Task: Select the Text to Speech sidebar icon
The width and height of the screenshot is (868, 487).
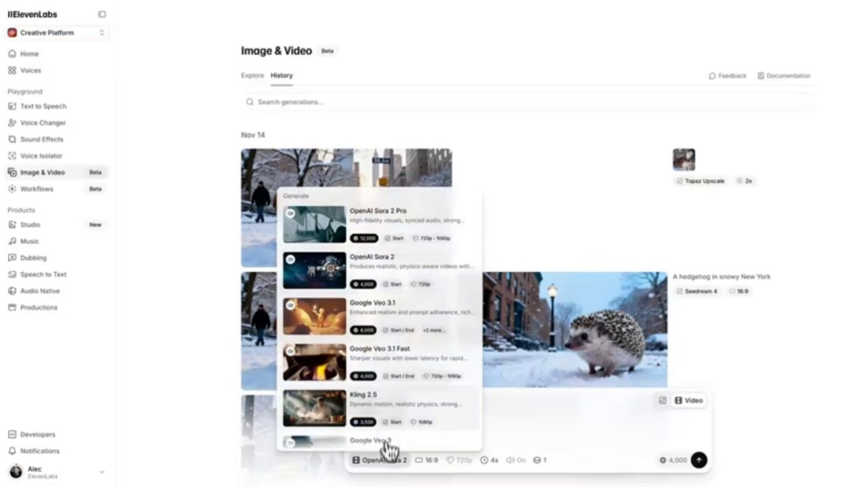Action: tap(12, 106)
